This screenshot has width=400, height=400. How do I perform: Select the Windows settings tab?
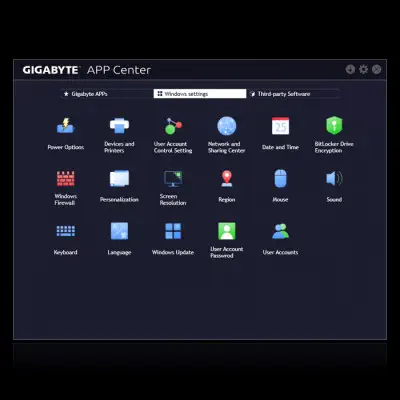pyautogui.click(x=200, y=94)
